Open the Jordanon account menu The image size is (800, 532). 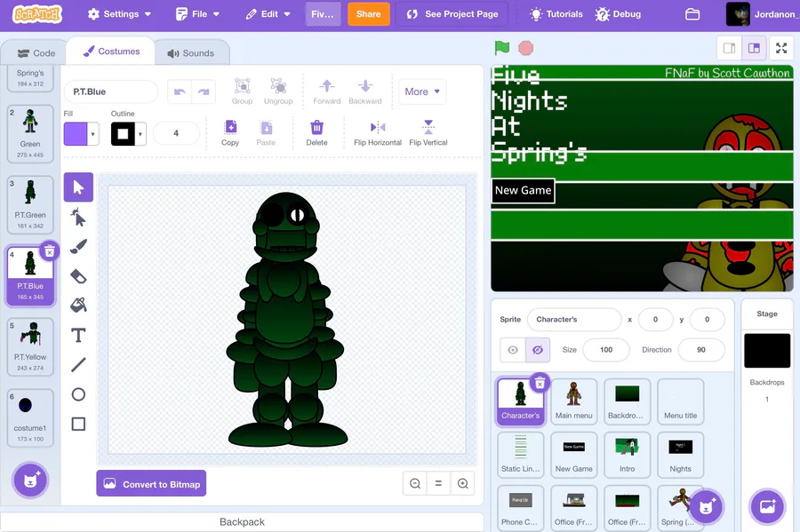point(763,14)
